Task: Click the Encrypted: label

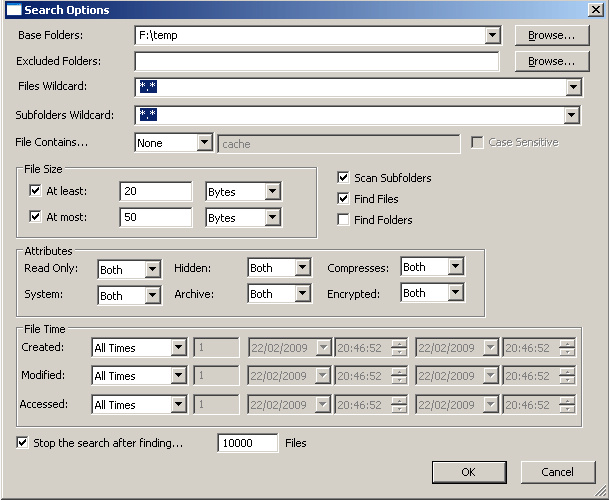Action: pos(353,294)
